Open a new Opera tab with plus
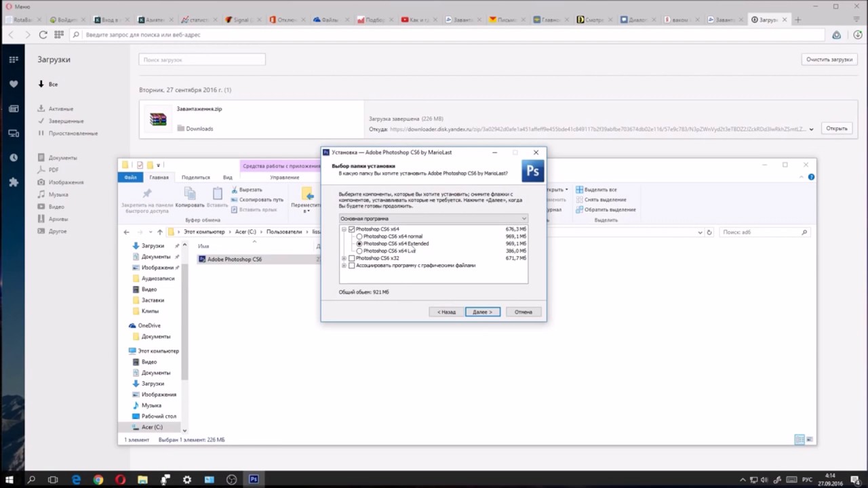The width and height of the screenshot is (868, 488). point(798,20)
